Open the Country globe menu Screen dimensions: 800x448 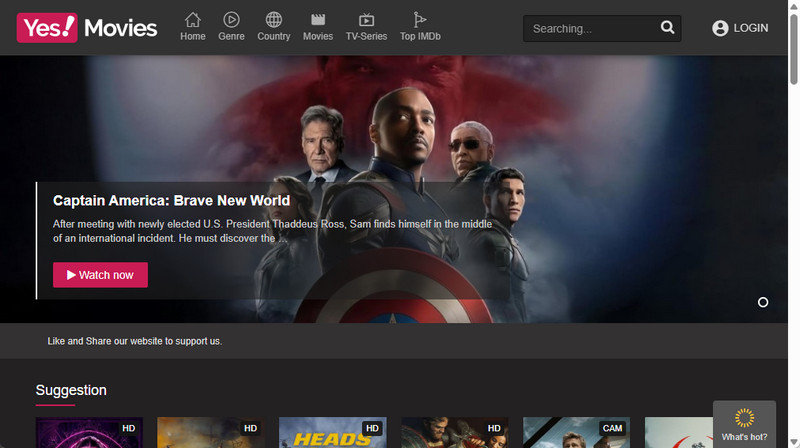tap(273, 27)
